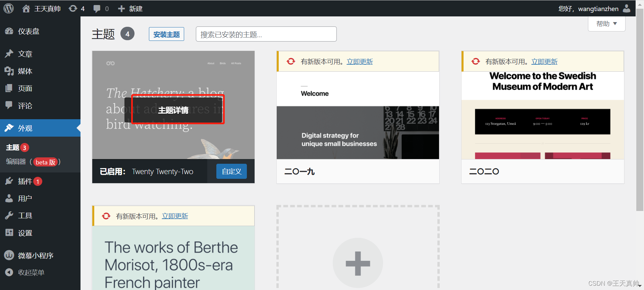Open the WordPress logo menu
The width and height of the screenshot is (644, 290).
pos(9,8)
